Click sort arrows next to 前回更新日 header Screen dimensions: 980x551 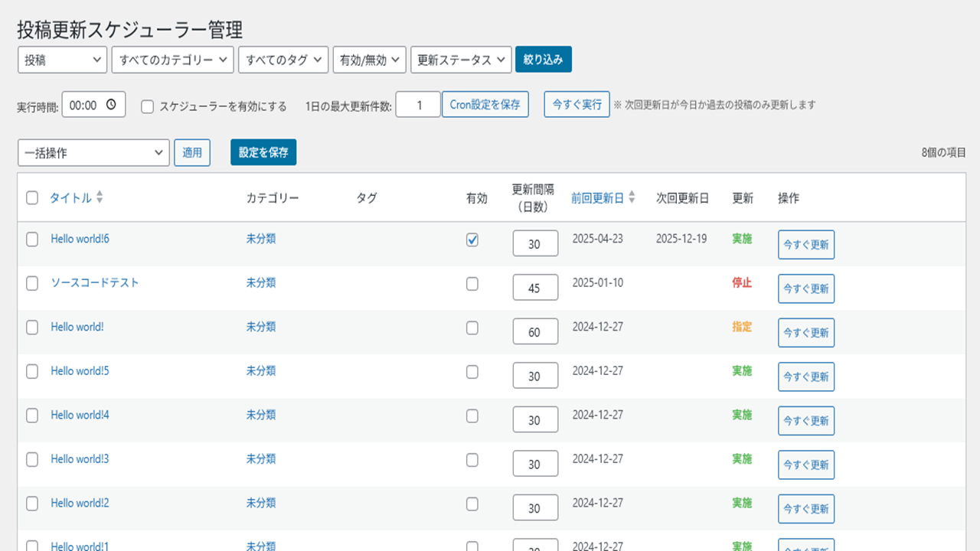click(x=632, y=197)
